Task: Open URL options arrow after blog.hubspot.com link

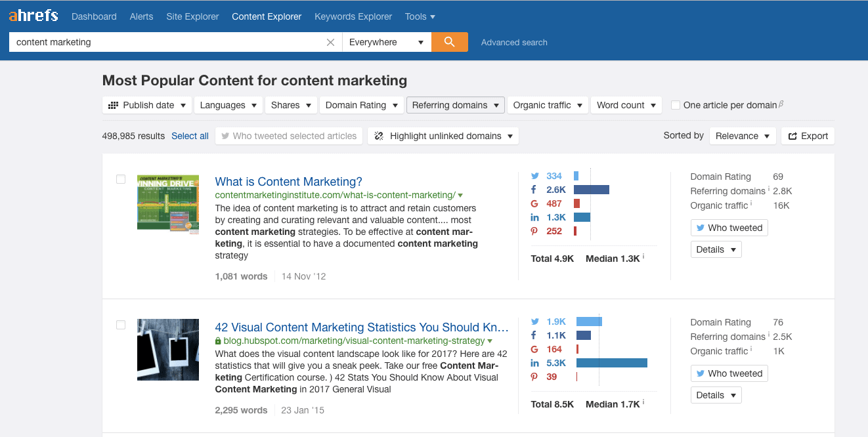Action: click(x=490, y=341)
